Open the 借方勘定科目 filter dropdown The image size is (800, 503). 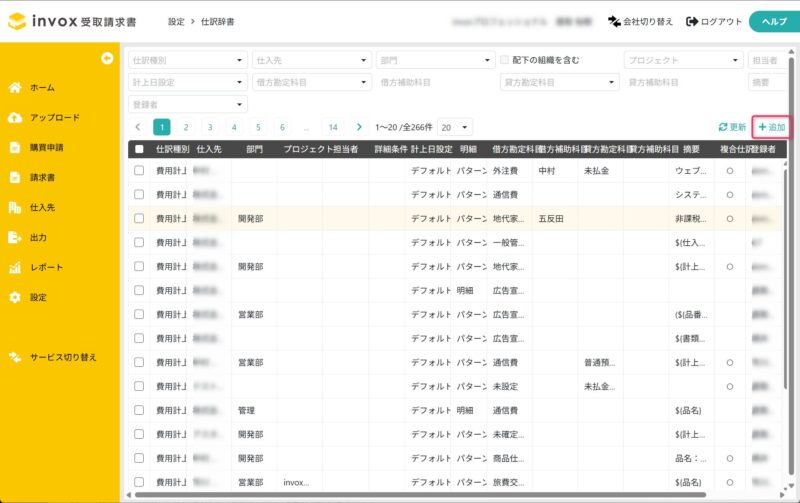tap(312, 82)
